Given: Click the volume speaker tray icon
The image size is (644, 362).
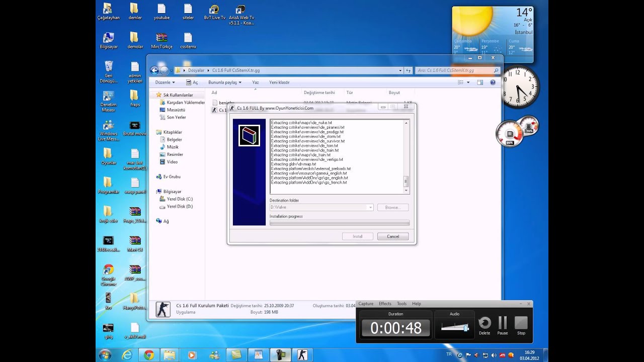Looking at the screenshot, I should tap(493, 355).
